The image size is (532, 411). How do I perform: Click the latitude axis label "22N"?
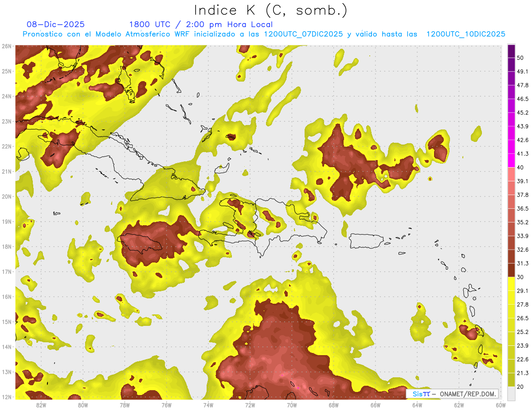[7, 146]
